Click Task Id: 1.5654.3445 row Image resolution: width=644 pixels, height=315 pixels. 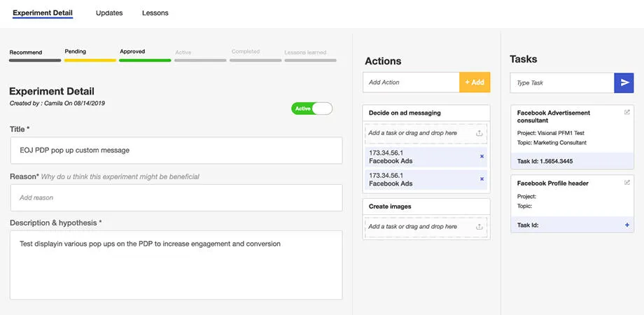point(572,161)
